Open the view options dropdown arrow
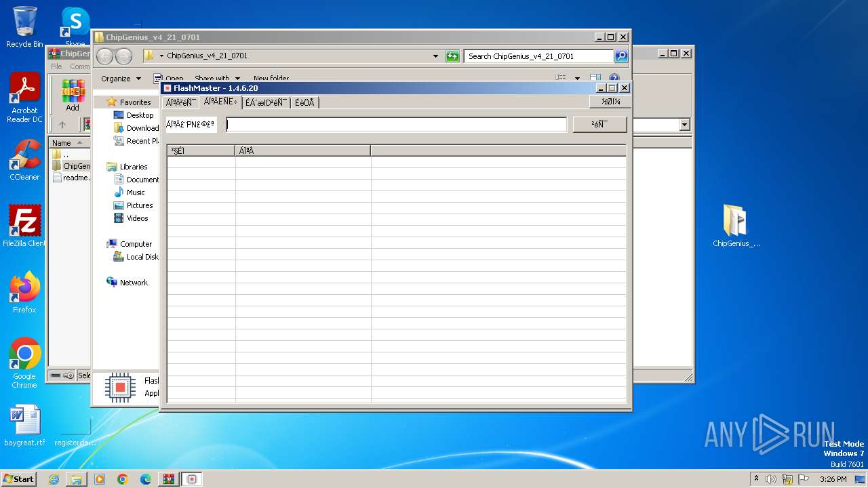The width and height of the screenshot is (868, 488). pyautogui.click(x=577, y=79)
